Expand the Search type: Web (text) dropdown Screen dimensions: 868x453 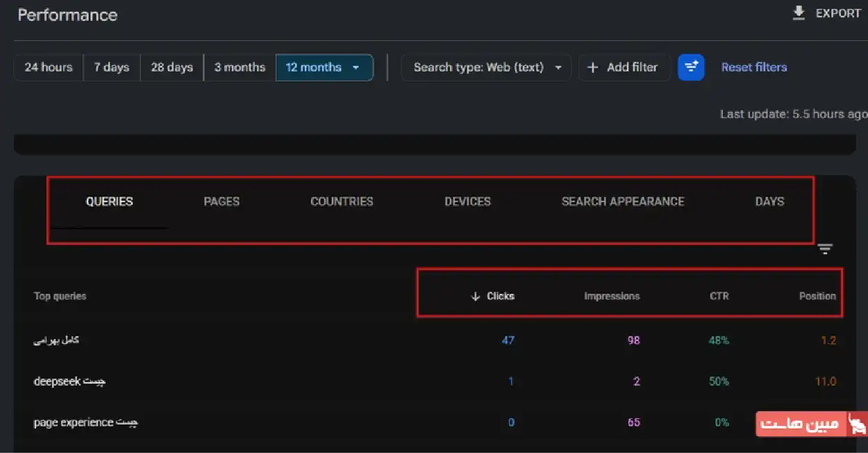[x=486, y=67]
